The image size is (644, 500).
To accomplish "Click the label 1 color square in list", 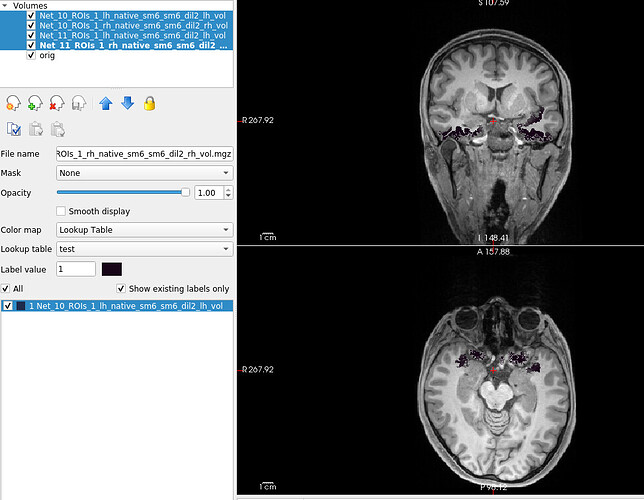I will (21, 306).
